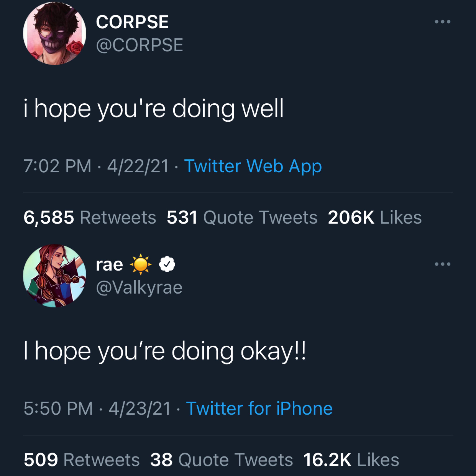Click the @Valkyrae handle

coord(139,287)
